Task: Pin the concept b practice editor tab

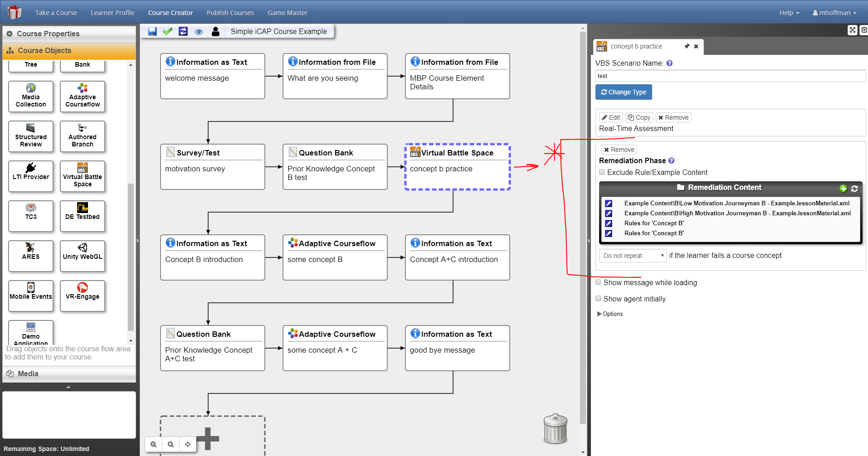Action: pyautogui.click(x=687, y=46)
